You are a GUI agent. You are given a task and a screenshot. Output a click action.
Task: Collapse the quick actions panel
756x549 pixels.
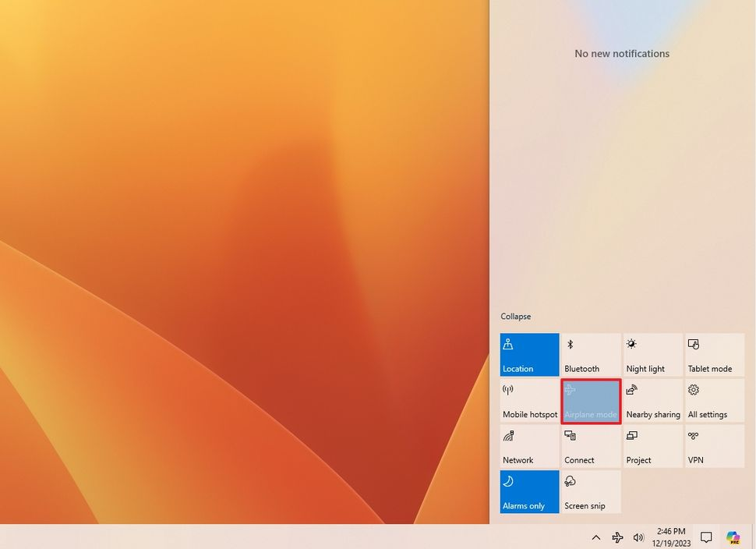pyautogui.click(x=515, y=317)
